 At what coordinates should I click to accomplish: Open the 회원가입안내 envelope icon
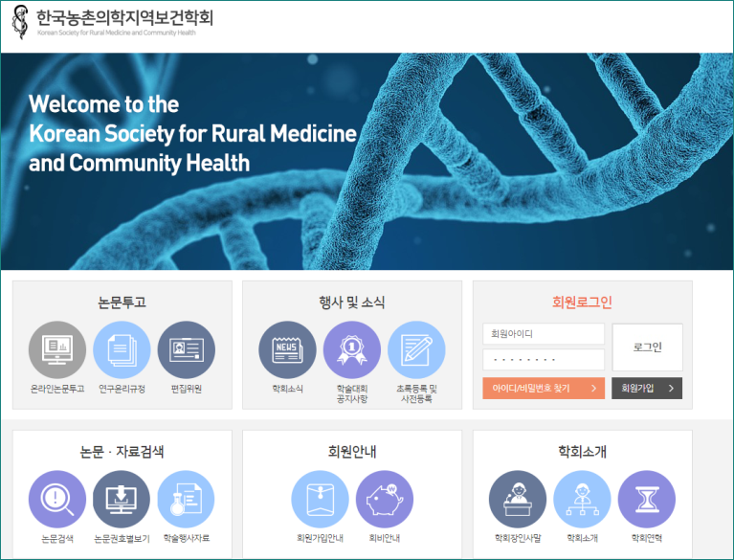pyautogui.click(x=321, y=499)
